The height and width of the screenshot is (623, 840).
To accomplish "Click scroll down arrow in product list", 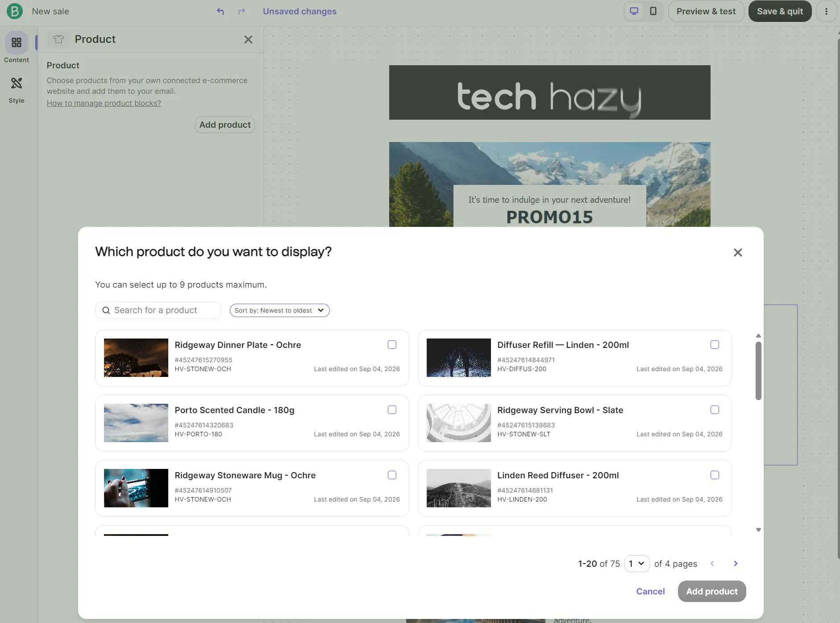I will [758, 530].
